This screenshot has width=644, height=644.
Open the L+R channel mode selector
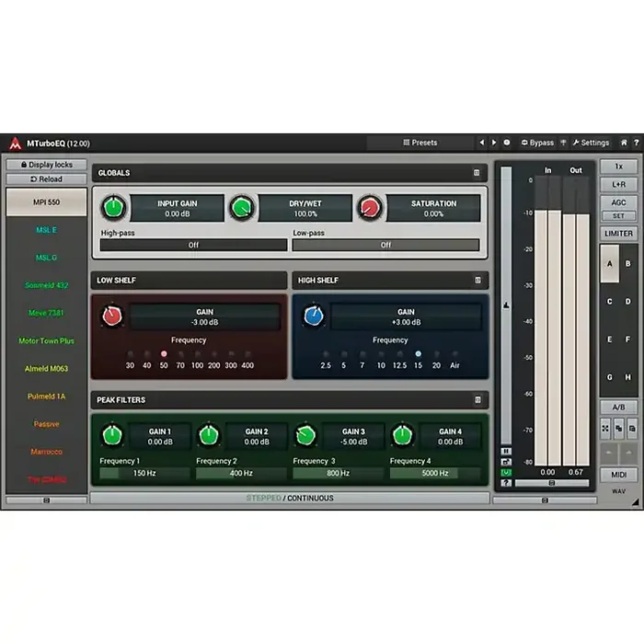618,184
